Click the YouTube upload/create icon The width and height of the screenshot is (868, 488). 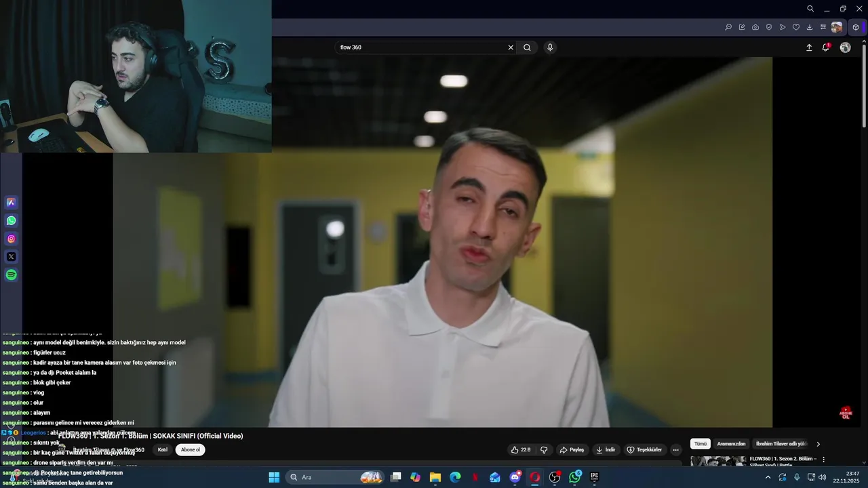(809, 47)
